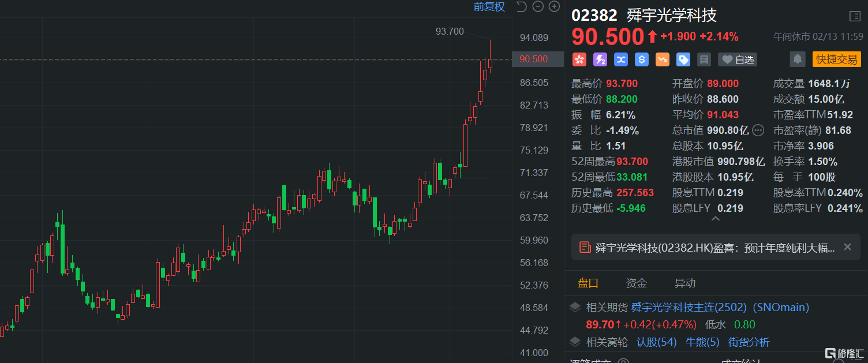Click the +2.14% change percentage
Image resolution: width=868 pixels, height=363 pixels.
(719, 36)
